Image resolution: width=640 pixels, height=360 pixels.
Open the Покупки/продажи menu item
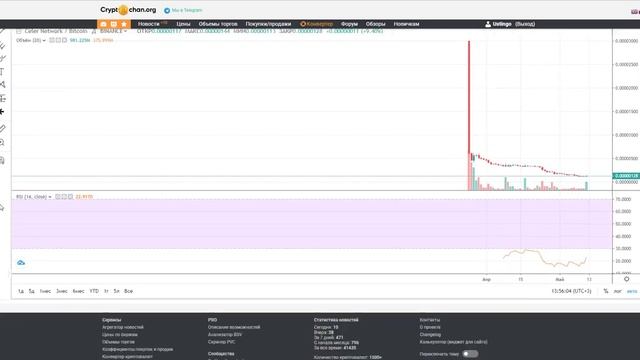(x=268, y=24)
